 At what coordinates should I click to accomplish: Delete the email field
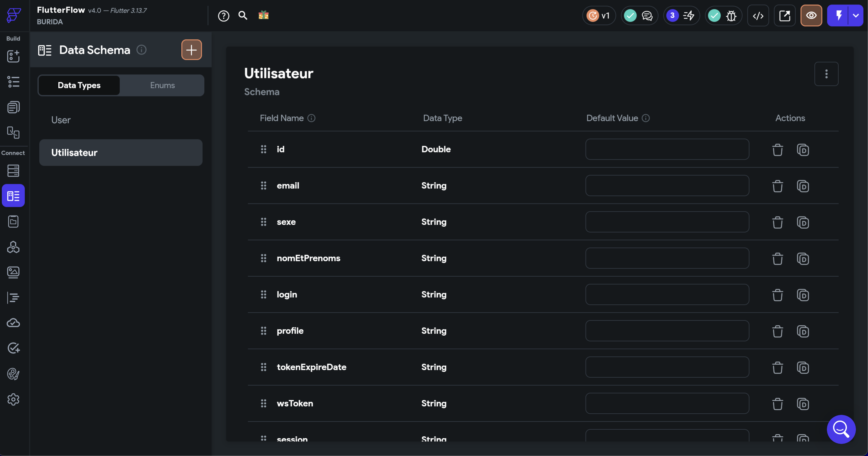pos(777,186)
